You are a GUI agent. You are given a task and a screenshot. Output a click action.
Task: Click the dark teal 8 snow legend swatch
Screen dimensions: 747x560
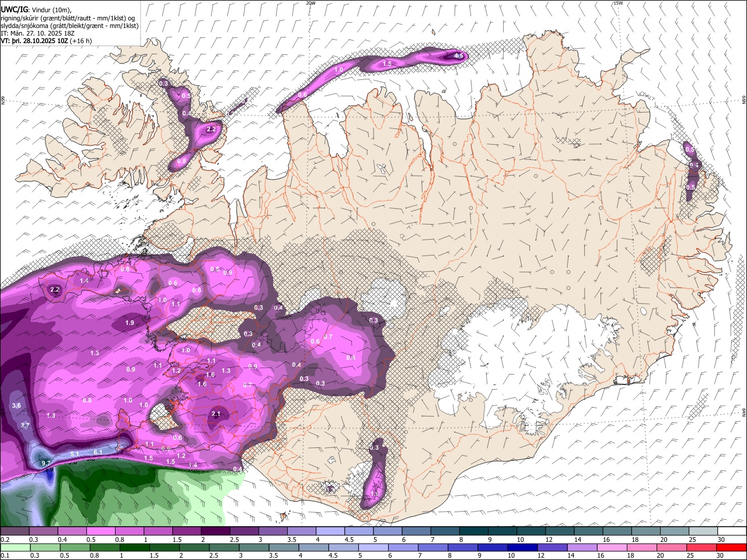click(474, 531)
